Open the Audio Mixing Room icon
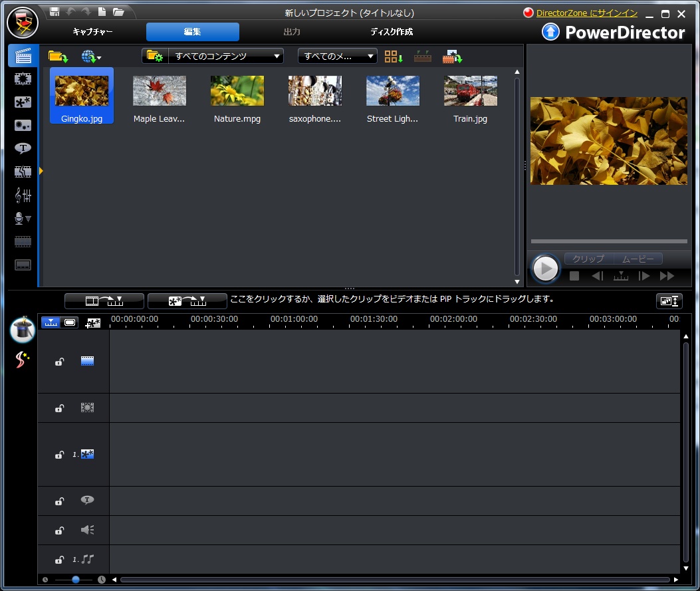The height and width of the screenshot is (591, 700). (x=23, y=195)
